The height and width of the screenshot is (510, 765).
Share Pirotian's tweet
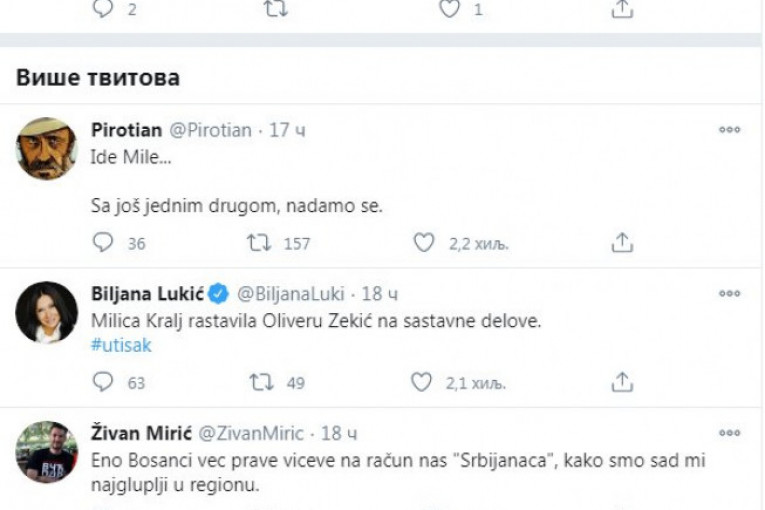click(622, 243)
